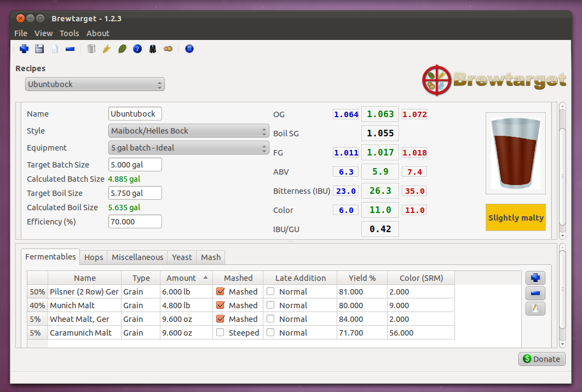This screenshot has height=392, width=582.
Task: Toggle Mashed checkbox for Wheat Malt, Ger
Action: (x=221, y=319)
